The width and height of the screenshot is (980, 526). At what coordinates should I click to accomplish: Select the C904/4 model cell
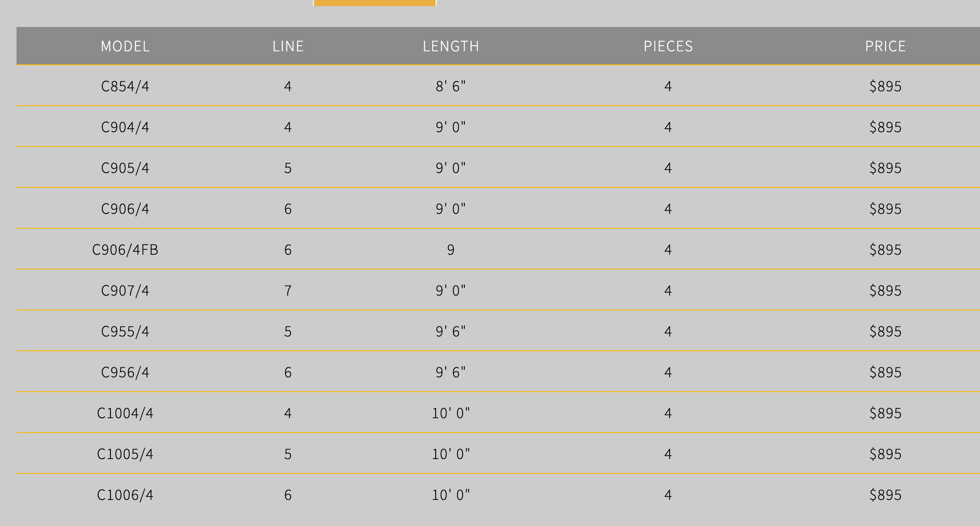click(125, 127)
